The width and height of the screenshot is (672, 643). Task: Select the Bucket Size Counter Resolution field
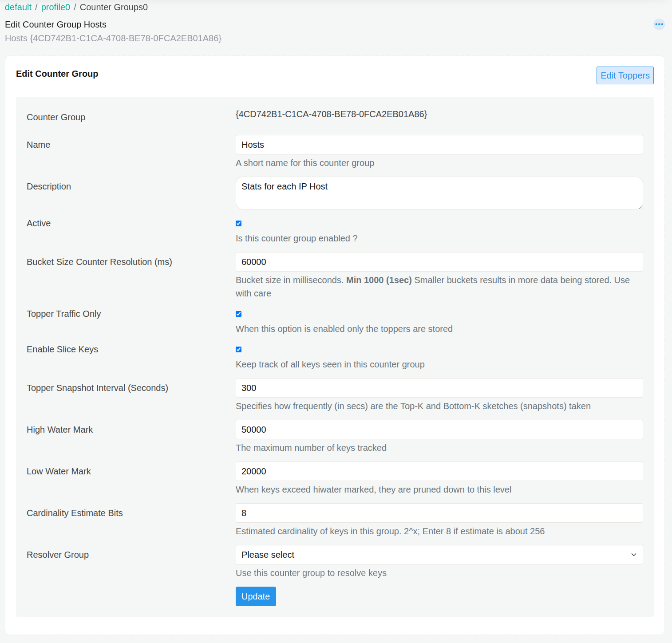pyautogui.click(x=439, y=262)
